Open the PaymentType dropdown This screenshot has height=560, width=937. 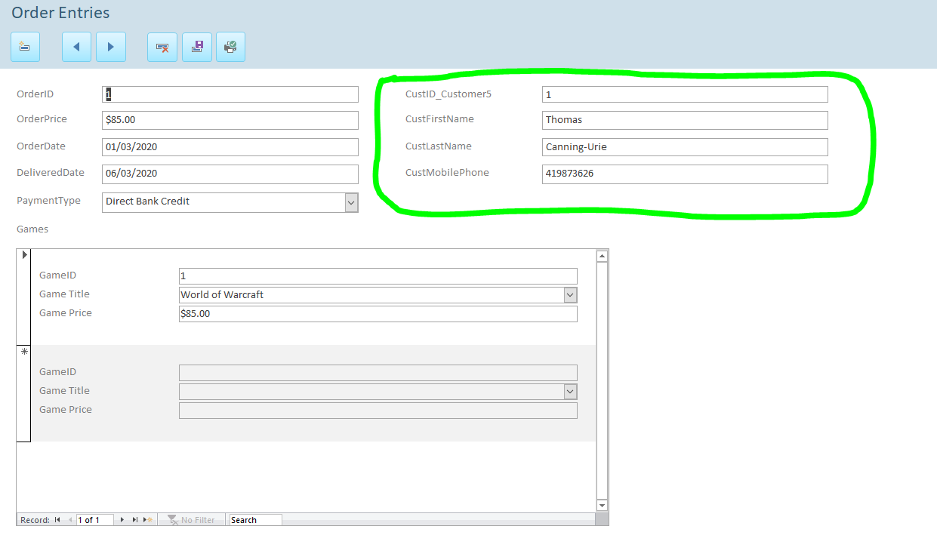351,202
